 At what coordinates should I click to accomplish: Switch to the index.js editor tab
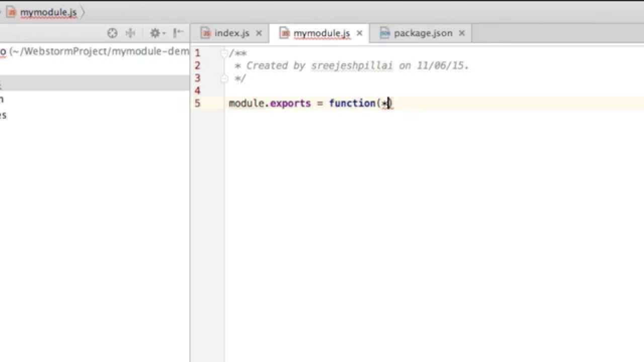[231, 33]
